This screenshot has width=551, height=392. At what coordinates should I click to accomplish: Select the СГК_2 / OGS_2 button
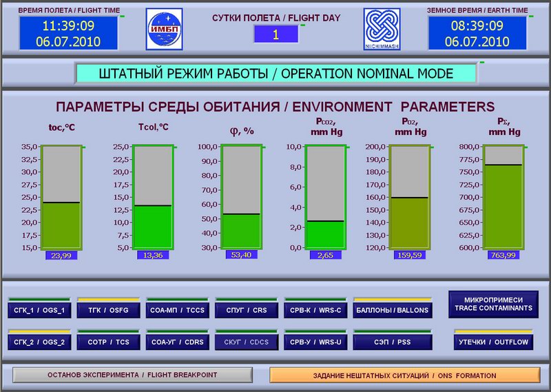[39, 342]
